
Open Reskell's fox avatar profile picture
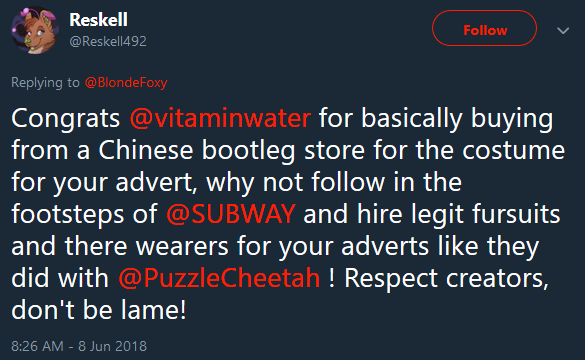tap(35, 31)
